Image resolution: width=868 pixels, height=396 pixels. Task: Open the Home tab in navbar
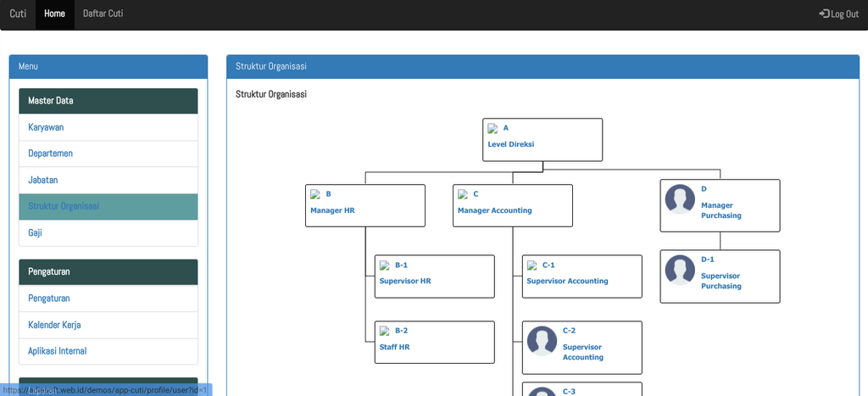point(54,14)
